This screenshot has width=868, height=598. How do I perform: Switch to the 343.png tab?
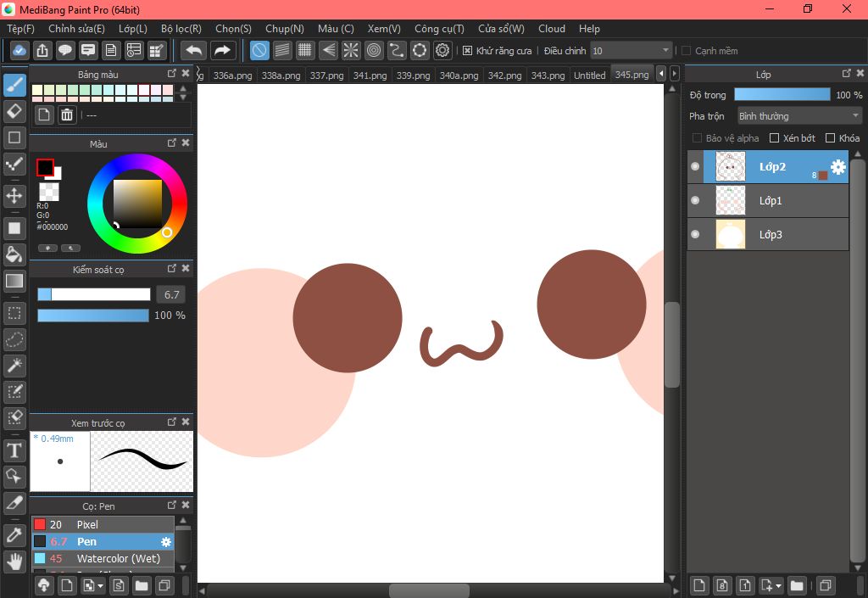549,75
